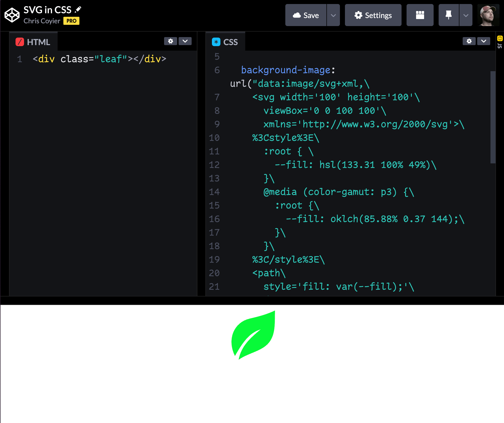Click the CSS editor vertical scrollbar

tap(493, 117)
